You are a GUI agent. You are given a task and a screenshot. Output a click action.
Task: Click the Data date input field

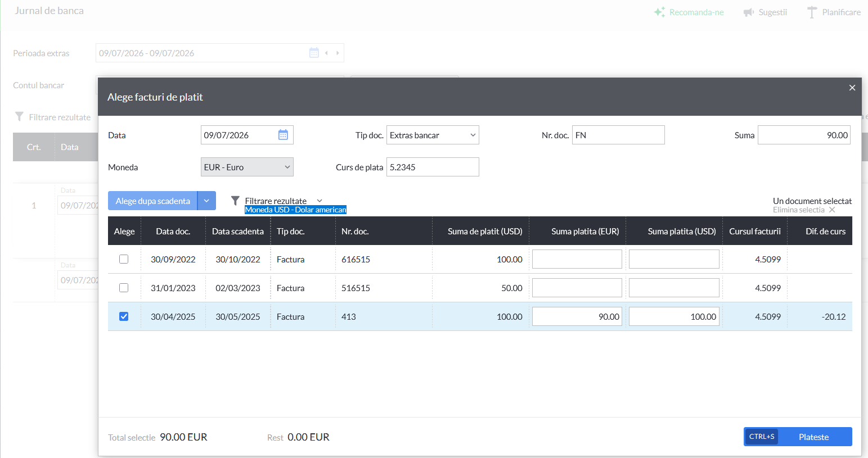[247, 135]
